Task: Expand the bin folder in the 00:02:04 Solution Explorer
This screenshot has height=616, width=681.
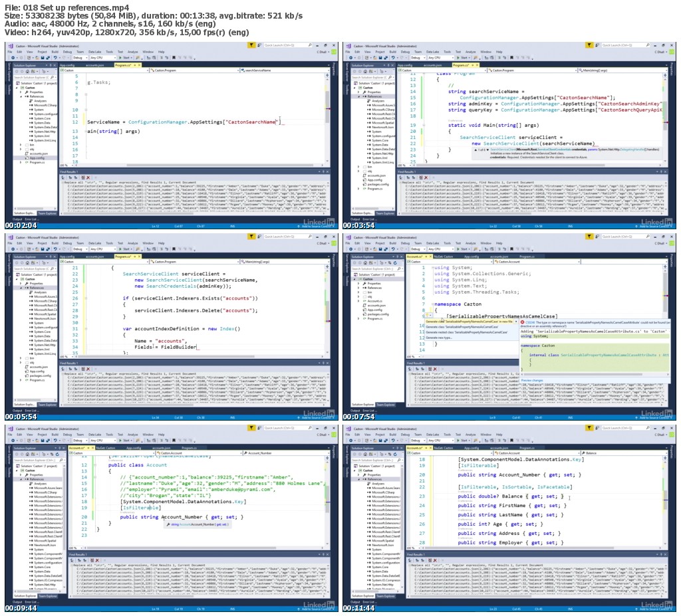Action: click(x=20, y=145)
